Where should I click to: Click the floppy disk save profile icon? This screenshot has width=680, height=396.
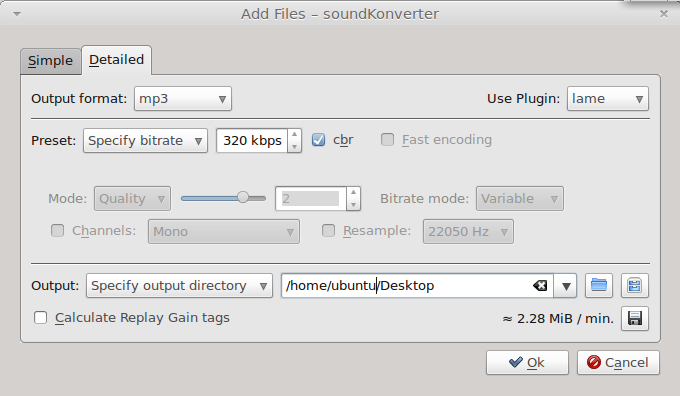pos(634,319)
